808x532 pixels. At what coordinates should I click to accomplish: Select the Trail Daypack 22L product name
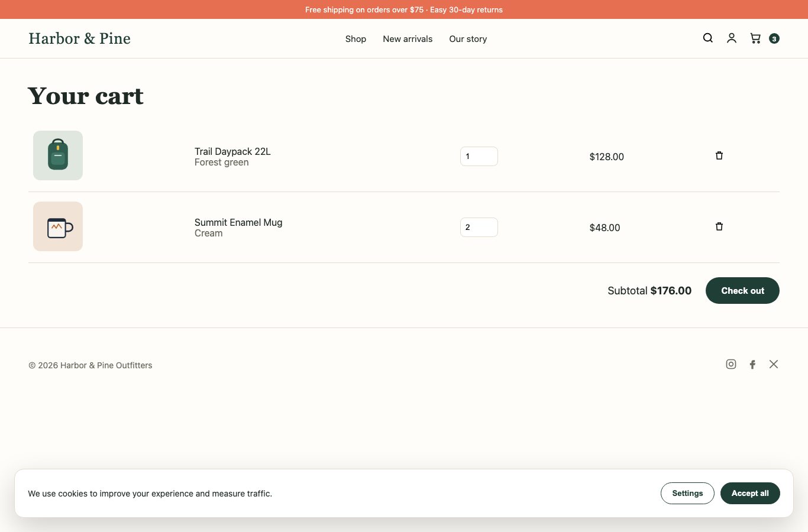[232, 151]
